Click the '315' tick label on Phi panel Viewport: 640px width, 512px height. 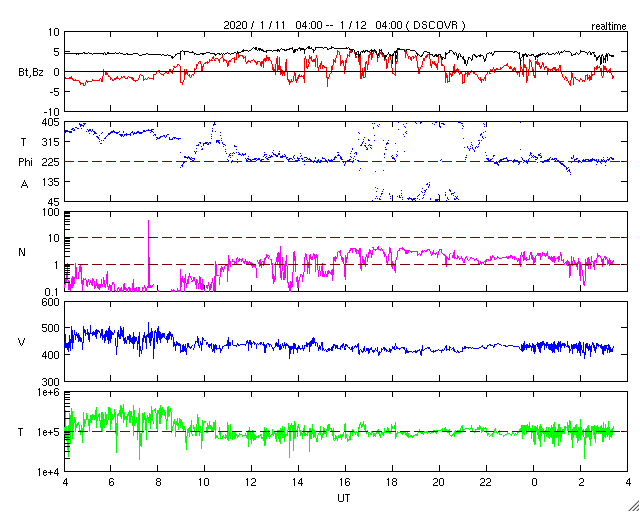click(51, 142)
